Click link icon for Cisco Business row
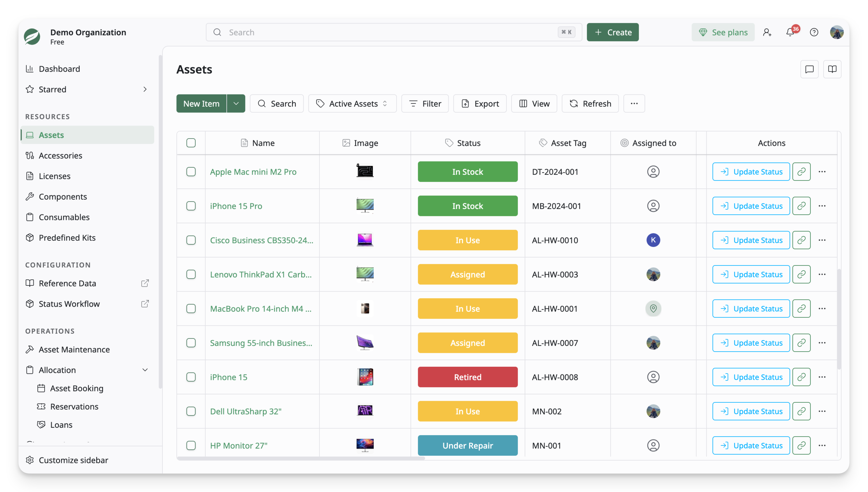This screenshot has height=492, width=868. coord(801,240)
